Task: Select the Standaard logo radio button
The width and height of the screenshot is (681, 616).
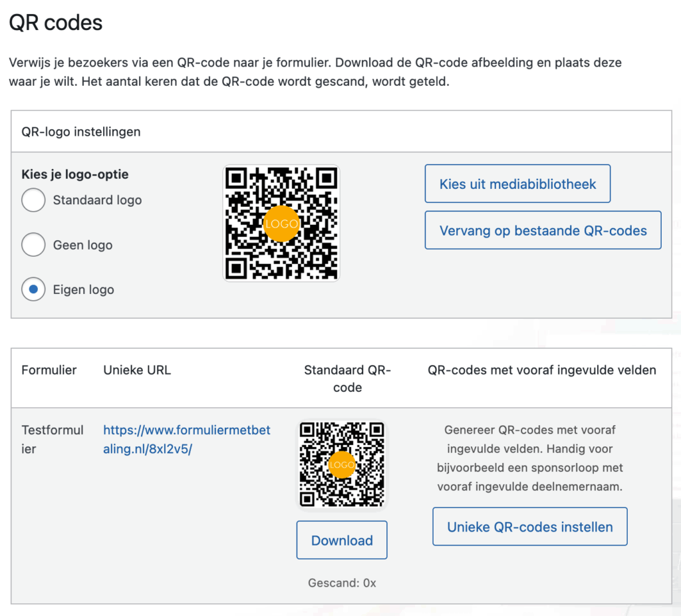Action: tap(33, 200)
